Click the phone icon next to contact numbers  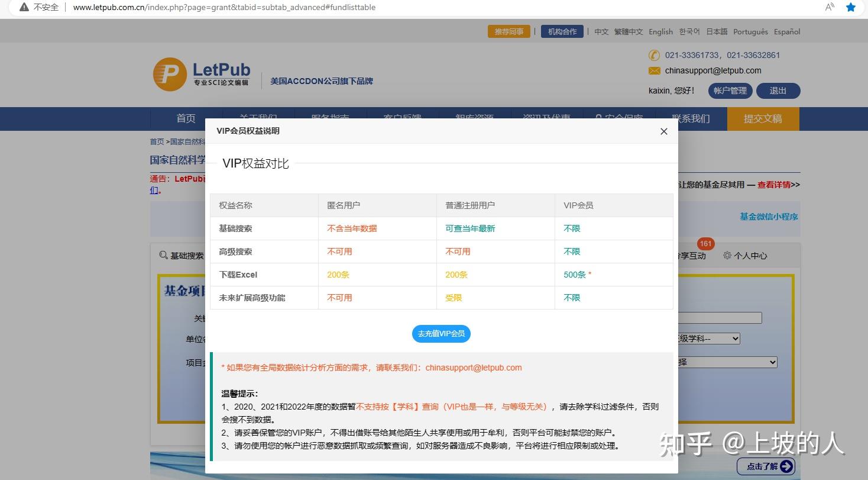click(653, 55)
